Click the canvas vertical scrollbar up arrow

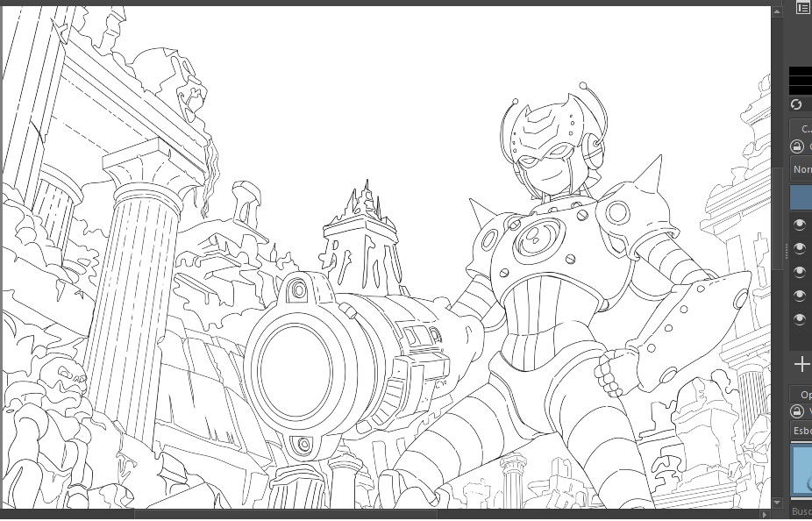(777, 11)
